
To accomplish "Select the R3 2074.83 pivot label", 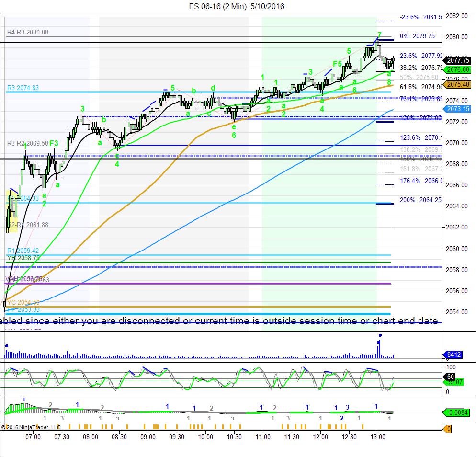I will tap(23, 88).
